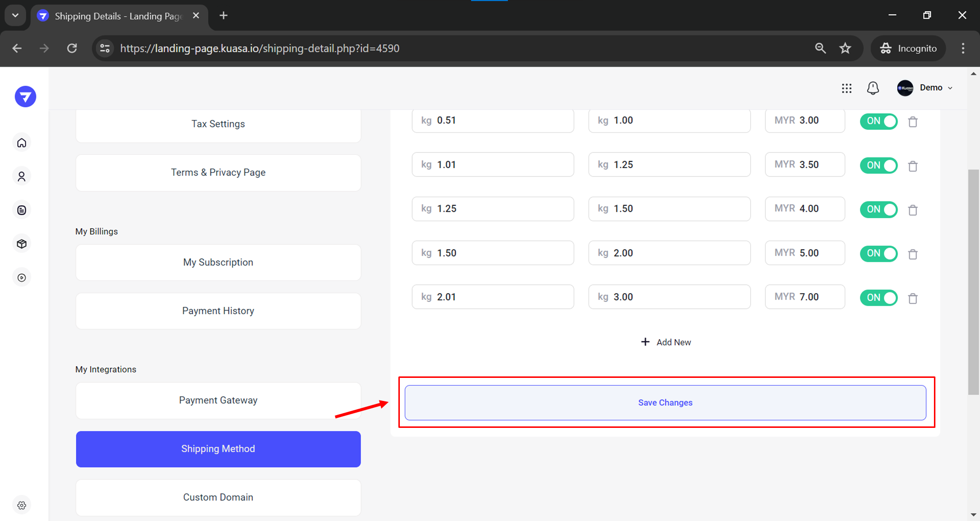Viewport: 980px width, 521px height.
Task: Delete the MYR 7.00 shipping rate row
Action: 912,298
